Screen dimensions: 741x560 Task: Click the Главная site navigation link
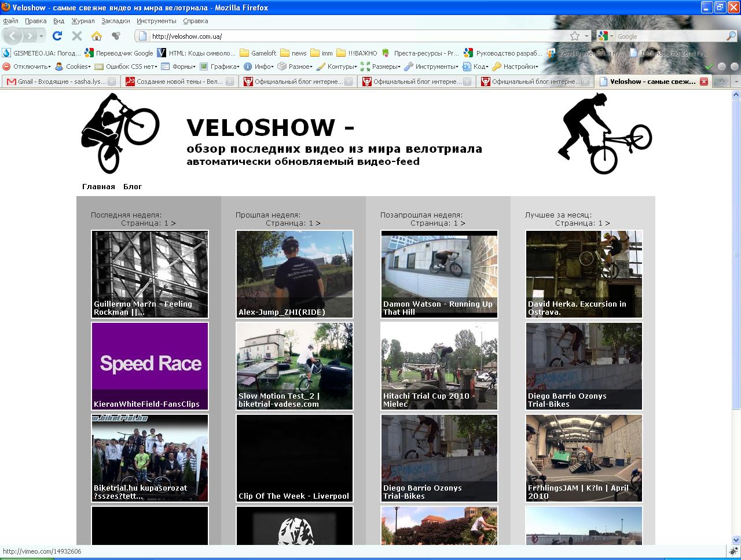coord(98,186)
